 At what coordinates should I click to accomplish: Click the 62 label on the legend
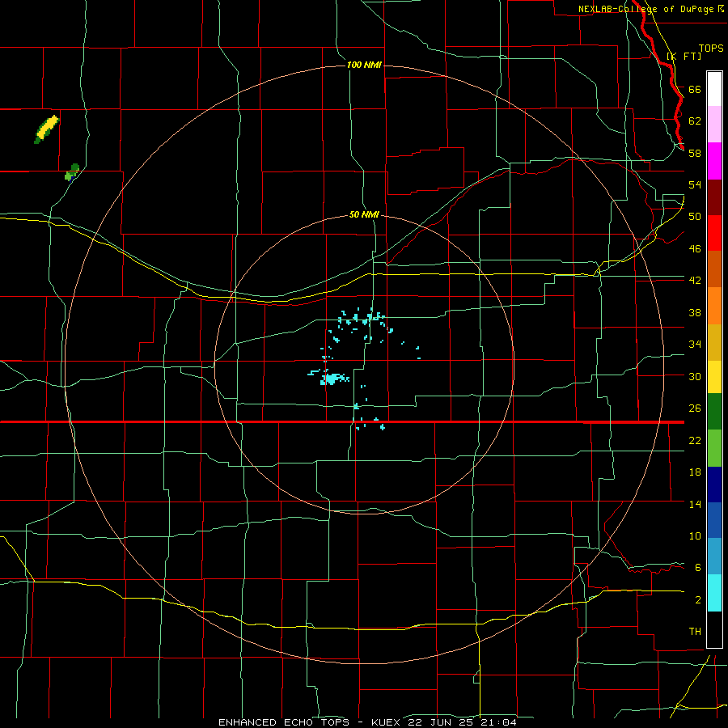tap(695, 121)
